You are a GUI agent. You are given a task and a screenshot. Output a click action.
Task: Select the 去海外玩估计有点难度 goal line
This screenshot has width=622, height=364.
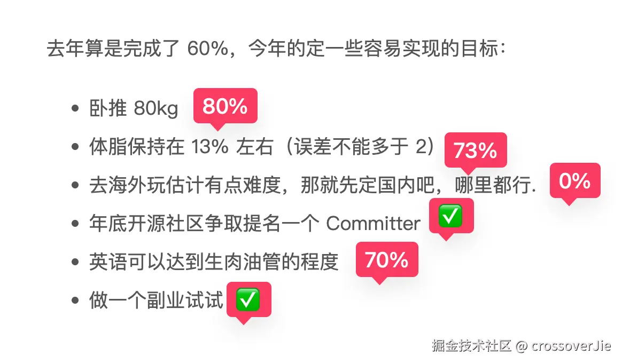tap(312, 185)
